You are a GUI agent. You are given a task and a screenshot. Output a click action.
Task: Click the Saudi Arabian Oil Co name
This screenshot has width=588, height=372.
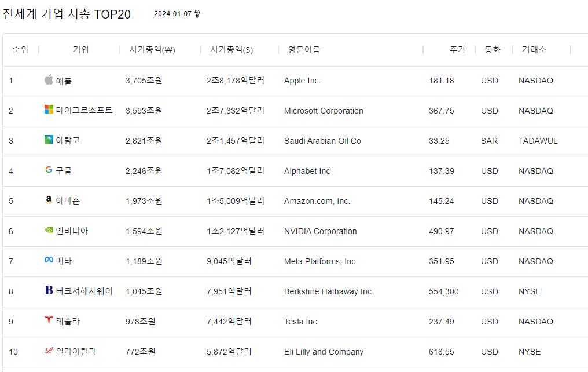tap(322, 141)
